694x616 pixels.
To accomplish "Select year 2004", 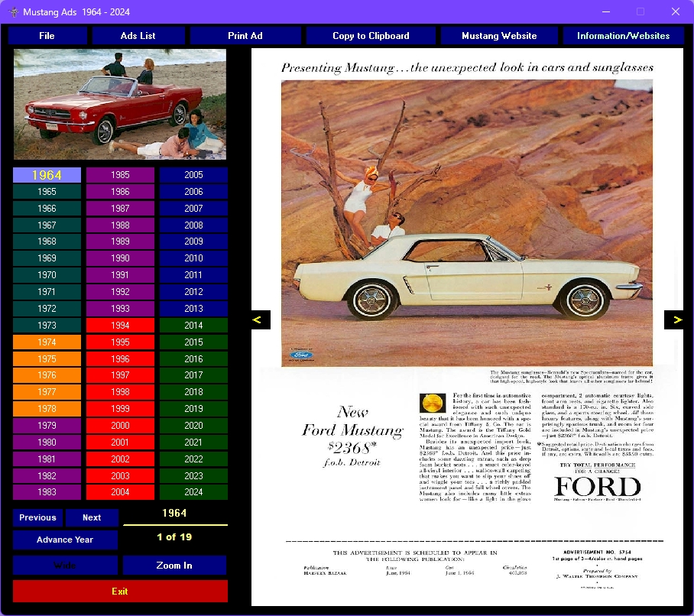I will tap(121, 492).
